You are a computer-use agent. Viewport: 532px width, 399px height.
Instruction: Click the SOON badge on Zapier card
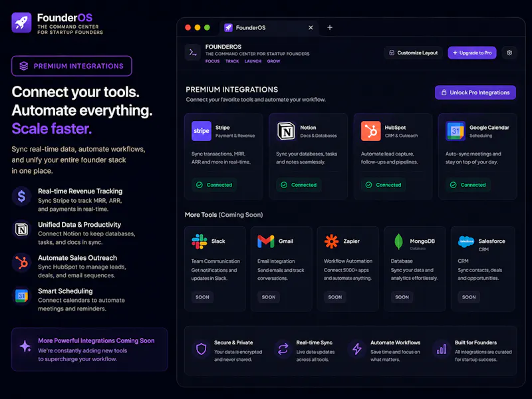click(335, 297)
